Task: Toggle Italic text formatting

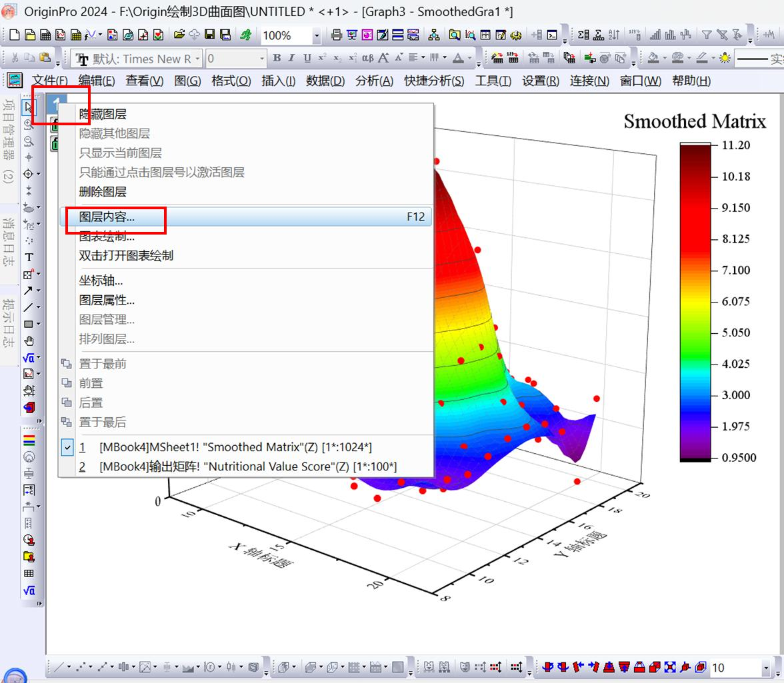Action: point(292,59)
